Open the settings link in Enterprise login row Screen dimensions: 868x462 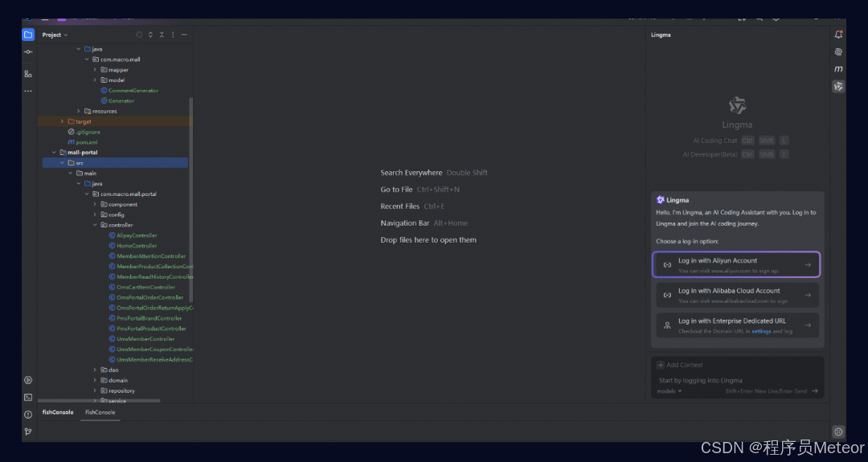(x=761, y=331)
